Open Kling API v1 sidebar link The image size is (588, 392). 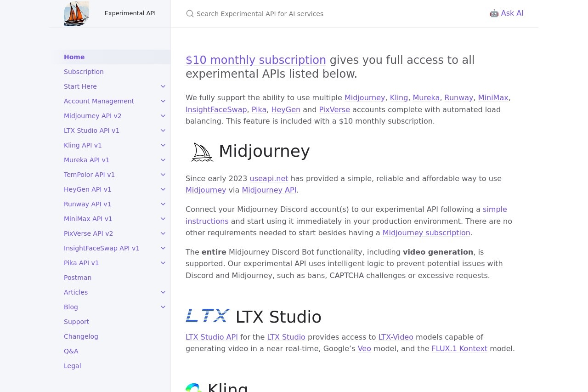coord(83,145)
